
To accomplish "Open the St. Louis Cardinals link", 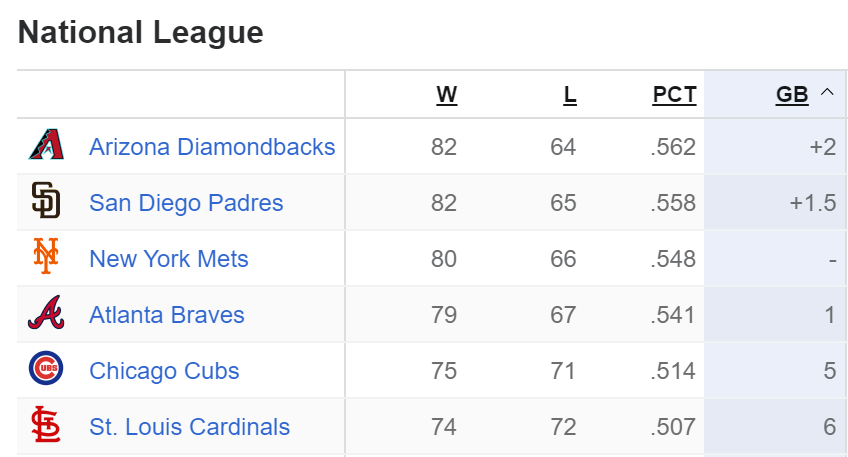I will click(x=189, y=427).
